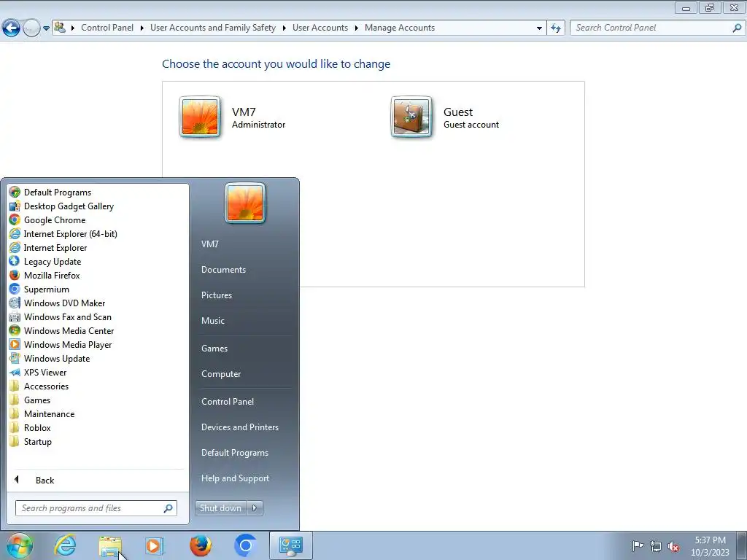Expand the arrow after Control Panel breadcrumb
The width and height of the screenshot is (747, 560).
pos(142,28)
